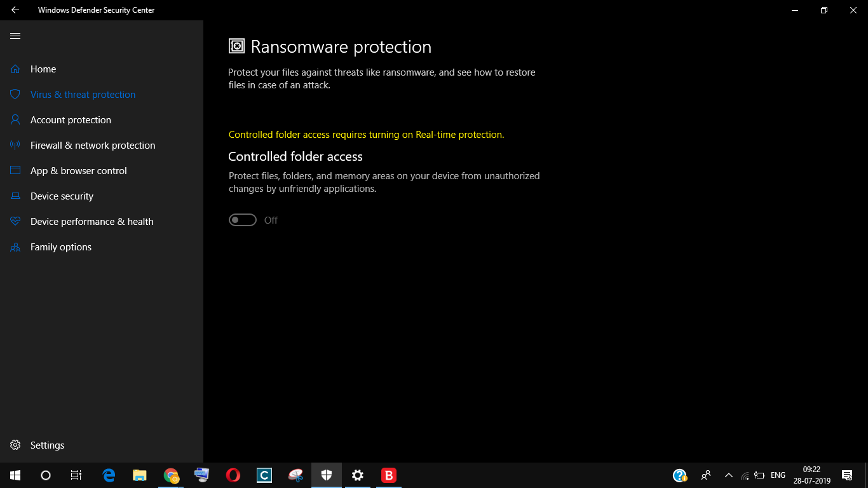This screenshot has height=488, width=868.
Task: Open the teal C app on taskbar
Action: (x=264, y=475)
